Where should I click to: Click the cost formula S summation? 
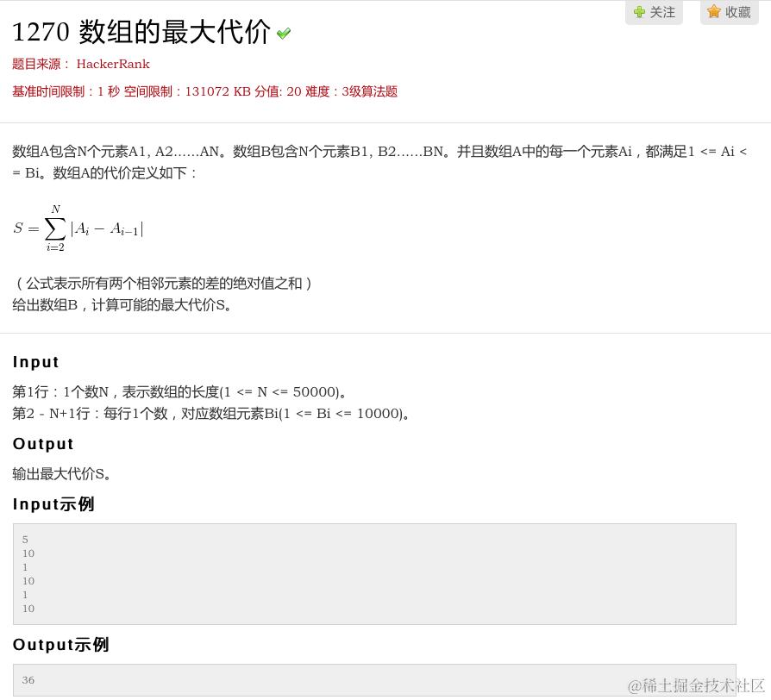pyautogui.click(x=78, y=228)
